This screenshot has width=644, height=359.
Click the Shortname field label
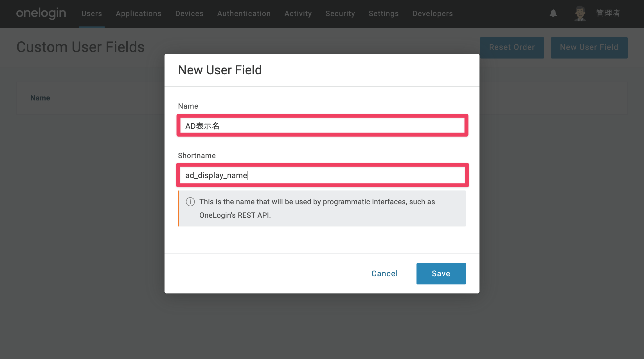tap(197, 156)
